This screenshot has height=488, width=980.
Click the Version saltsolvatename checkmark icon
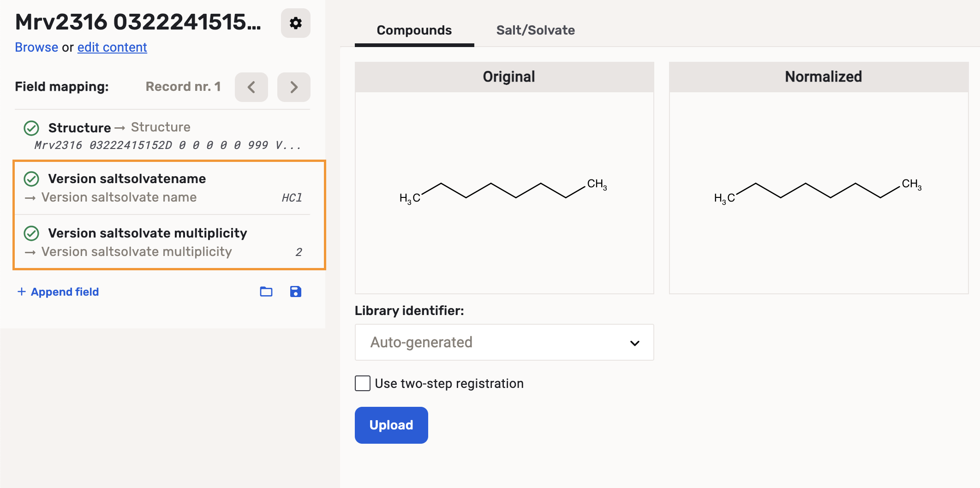pos(31,179)
